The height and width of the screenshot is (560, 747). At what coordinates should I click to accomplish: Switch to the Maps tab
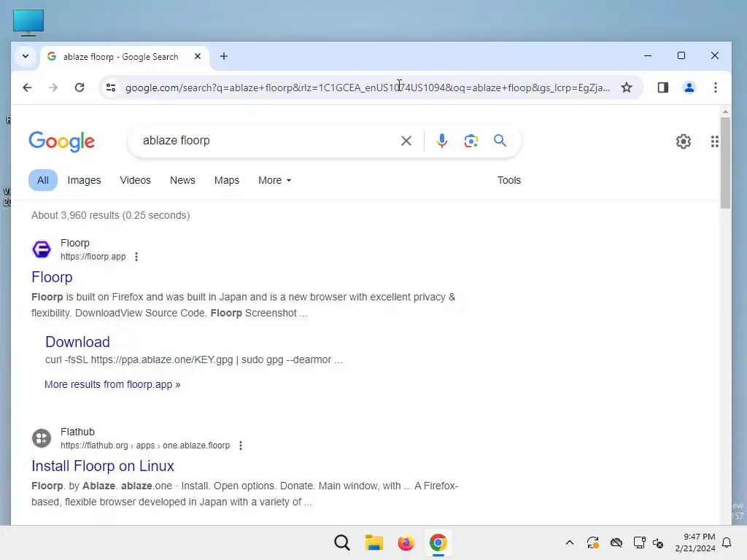pos(227,181)
